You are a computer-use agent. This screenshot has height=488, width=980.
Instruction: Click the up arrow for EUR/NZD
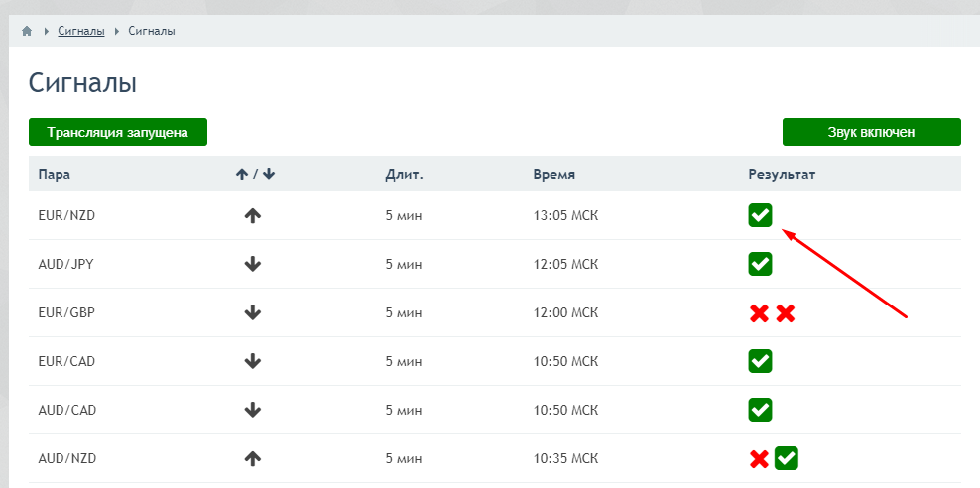point(252,215)
